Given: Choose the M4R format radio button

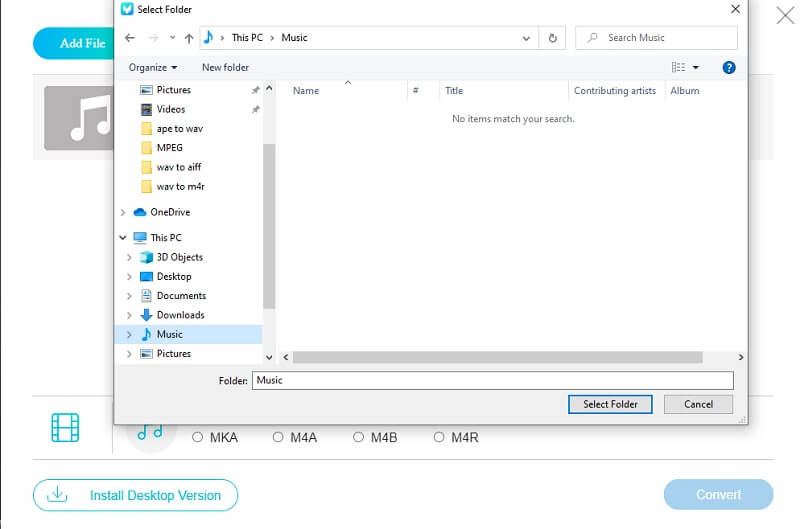Looking at the screenshot, I should [439, 437].
